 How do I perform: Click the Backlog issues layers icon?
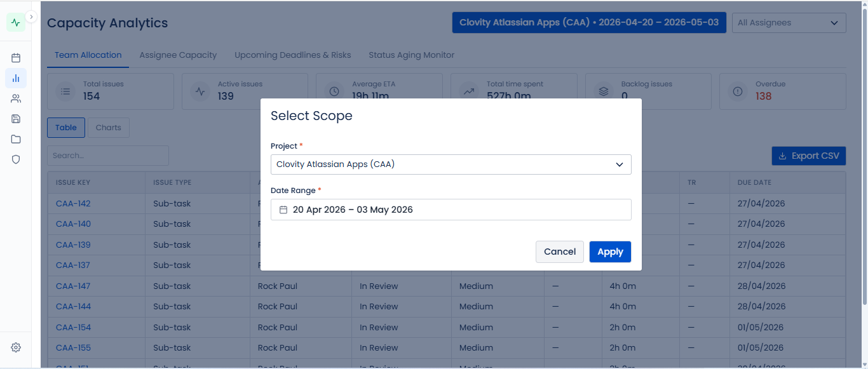pos(604,91)
